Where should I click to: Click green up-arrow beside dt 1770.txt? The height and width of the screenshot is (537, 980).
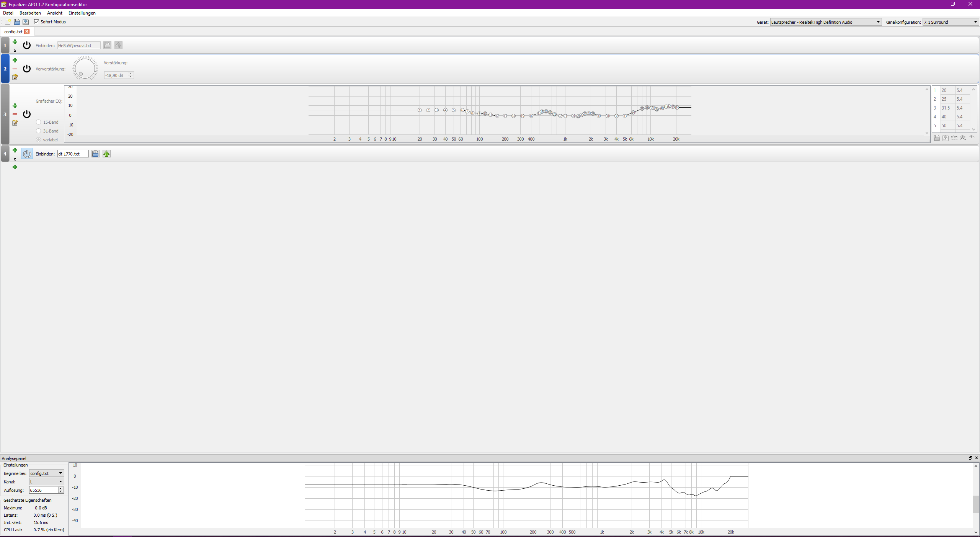106,154
